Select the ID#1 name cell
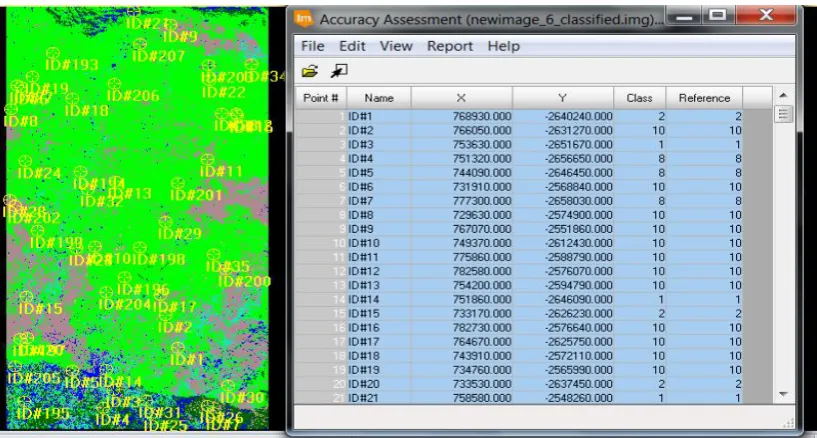The image size is (817, 438). [379, 116]
